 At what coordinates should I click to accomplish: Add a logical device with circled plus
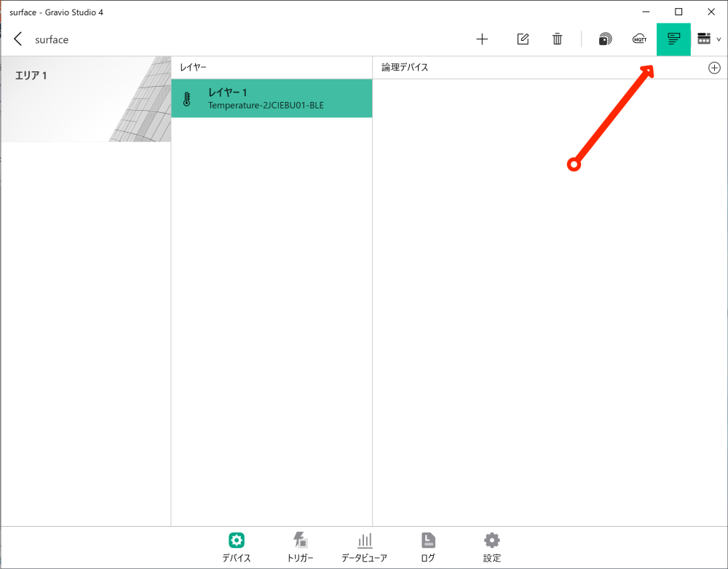tap(714, 68)
